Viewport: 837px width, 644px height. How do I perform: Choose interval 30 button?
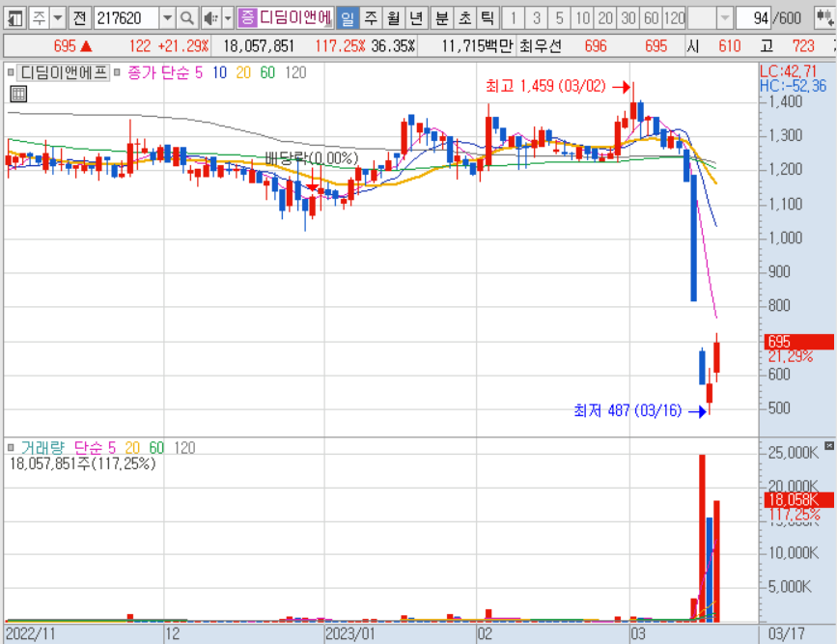[628, 18]
